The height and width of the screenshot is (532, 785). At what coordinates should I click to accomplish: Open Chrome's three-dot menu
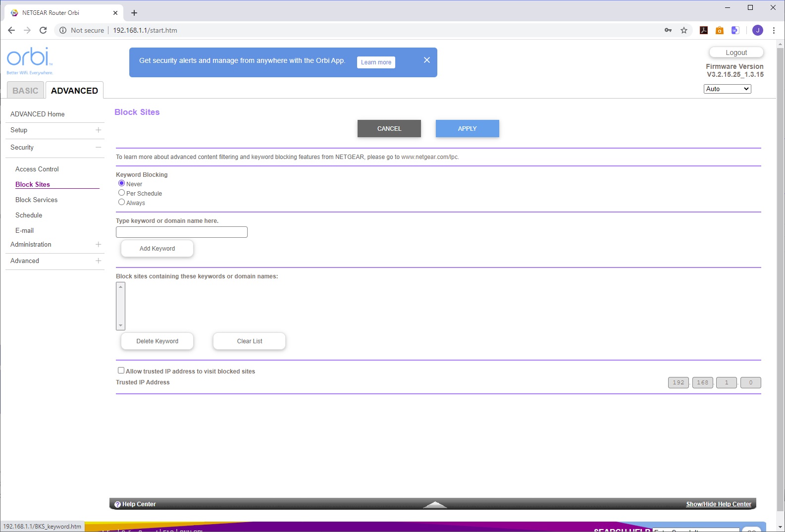pyautogui.click(x=774, y=30)
